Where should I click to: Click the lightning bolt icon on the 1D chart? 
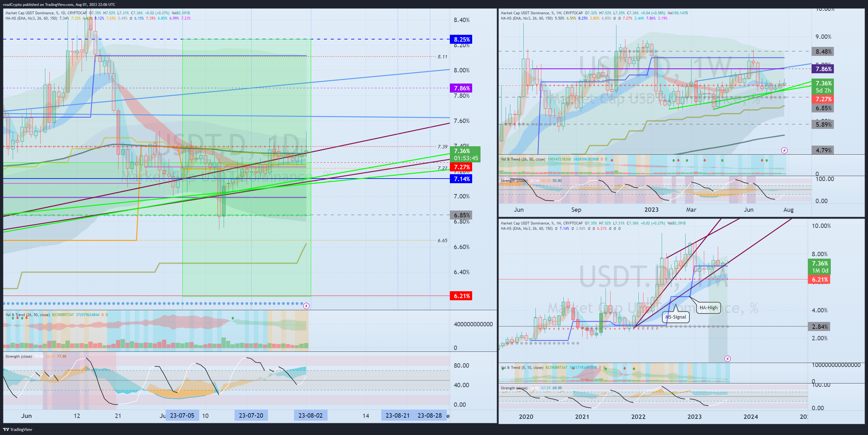(x=306, y=306)
